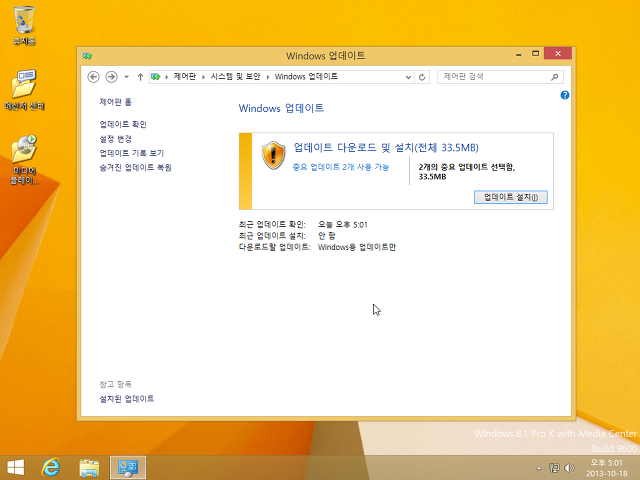Click the 오늘 오후 5:01 check time value

click(x=343, y=224)
